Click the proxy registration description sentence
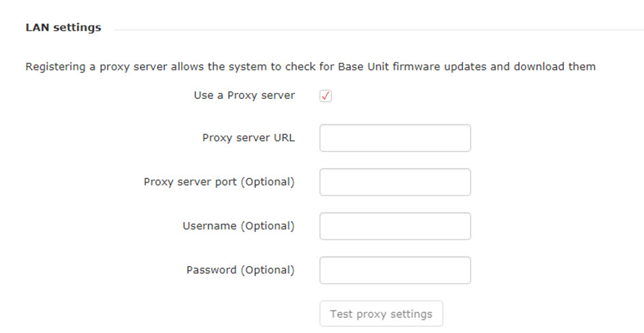Screen dimensions: 644x333 [311, 66]
